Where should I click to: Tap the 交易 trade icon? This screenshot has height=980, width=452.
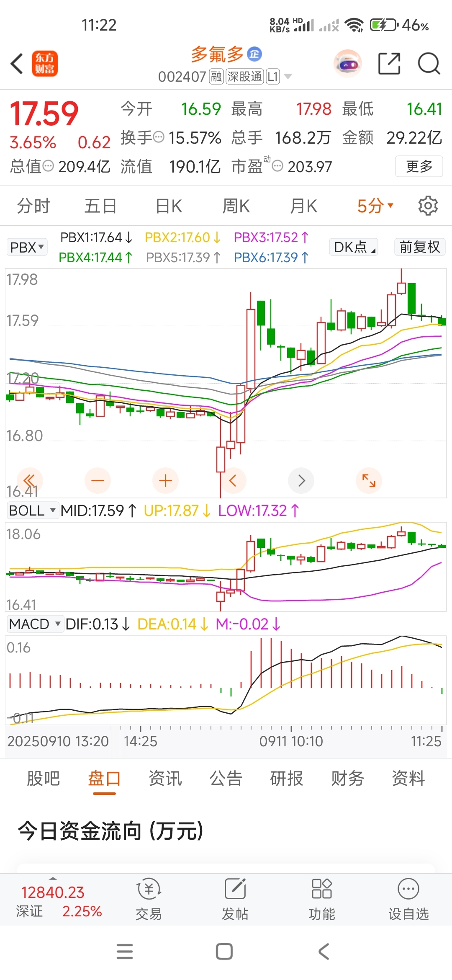tap(149, 900)
